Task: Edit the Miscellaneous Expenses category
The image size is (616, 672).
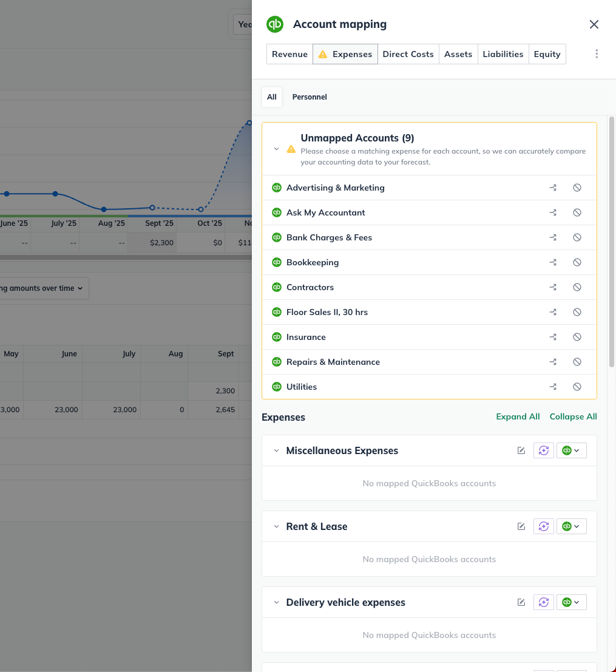Action: point(521,450)
